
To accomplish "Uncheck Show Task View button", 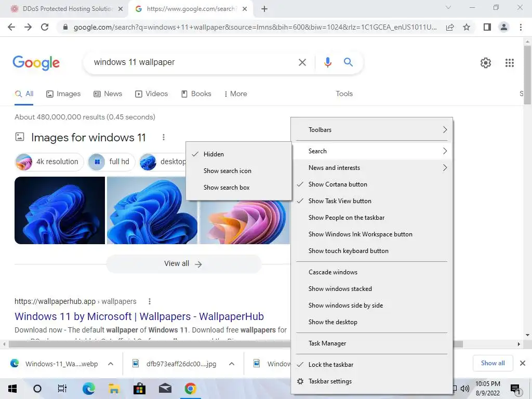I will tap(372, 201).
